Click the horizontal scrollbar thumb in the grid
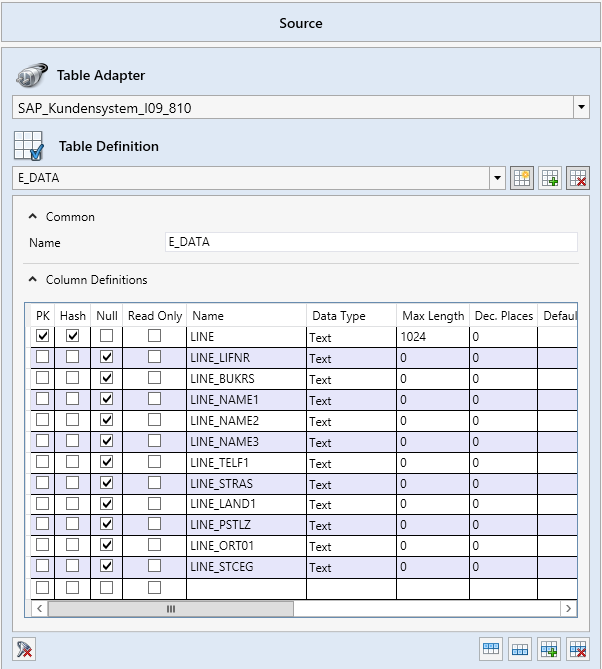Image resolution: width=602 pixels, height=669 pixels. pyautogui.click(x=170, y=608)
